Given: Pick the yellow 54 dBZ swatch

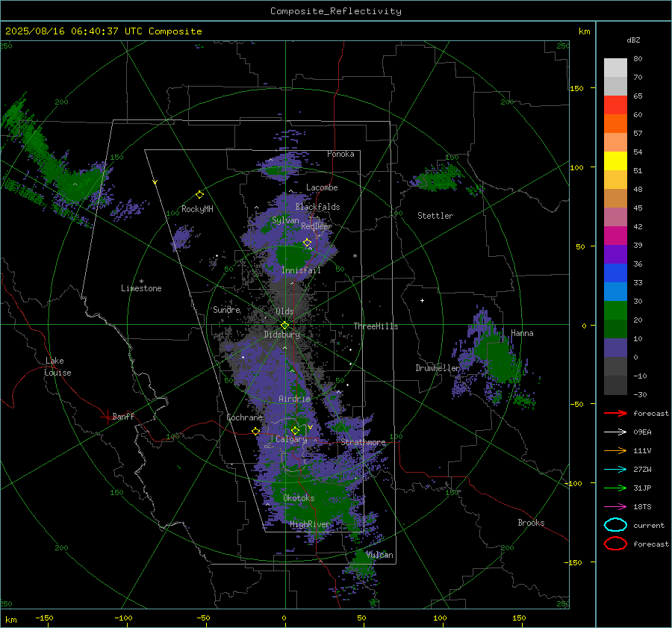Looking at the screenshot, I should point(615,161).
